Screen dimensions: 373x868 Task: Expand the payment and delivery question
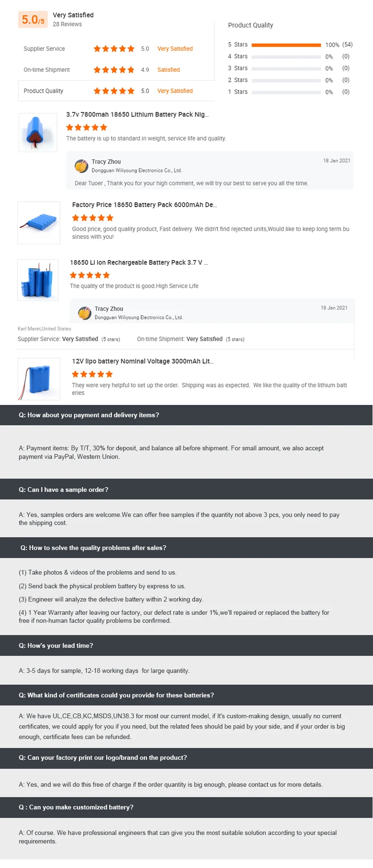point(89,415)
